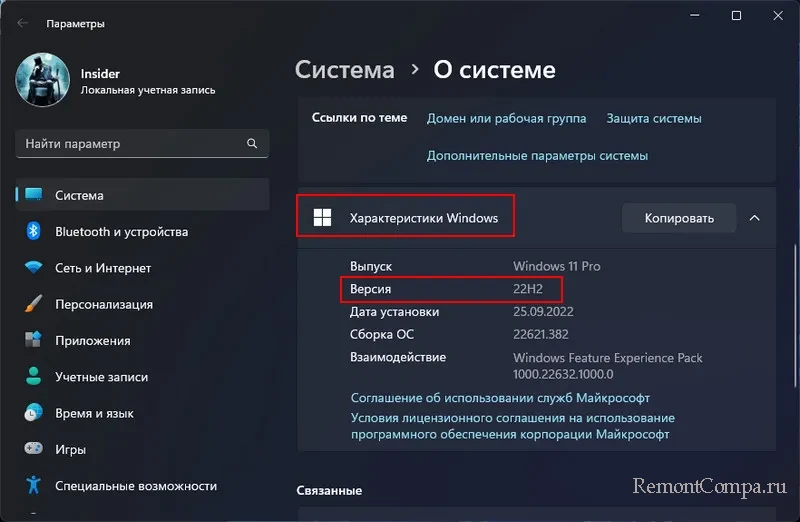Open Bluetooth и устройства via its icon

(x=34, y=231)
